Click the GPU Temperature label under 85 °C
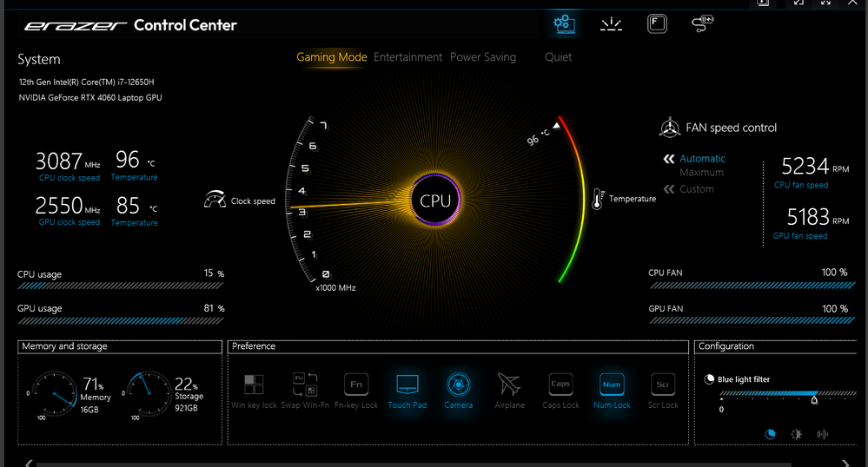This screenshot has height=467, width=868. [x=134, y=223]
